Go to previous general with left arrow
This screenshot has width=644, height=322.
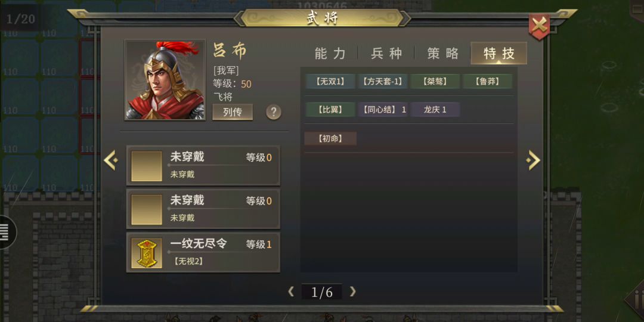pos(111,160)
